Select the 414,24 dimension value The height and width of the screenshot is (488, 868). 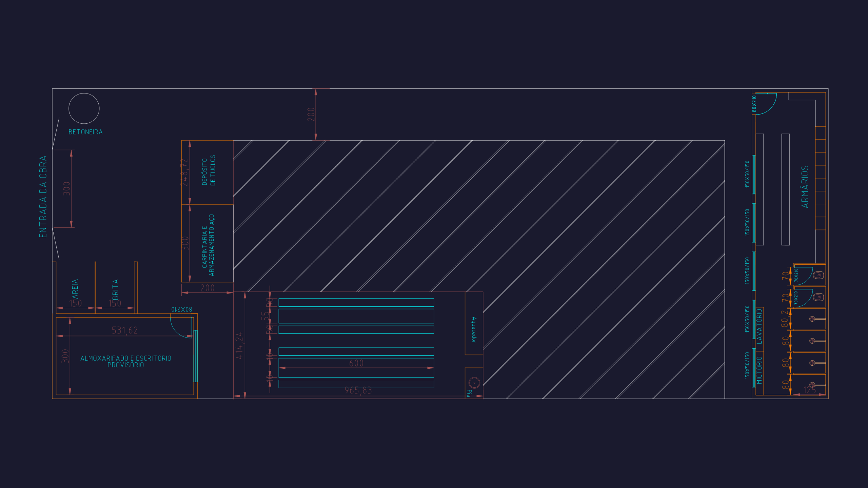coord(239,345)
